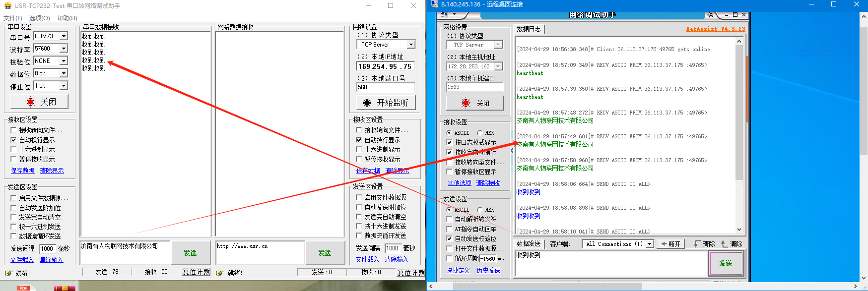Image resolution: width=868 pixels, height=291 pixels.
Task: Toggle network-side 十六进制显示 checkbox
Action: (x=359, y=149)
